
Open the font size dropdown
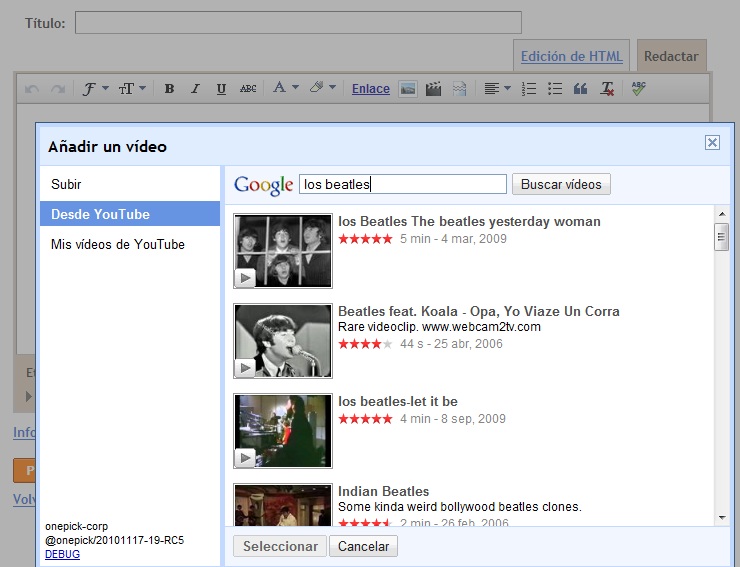pyautogui.click(x=132, y=88)
